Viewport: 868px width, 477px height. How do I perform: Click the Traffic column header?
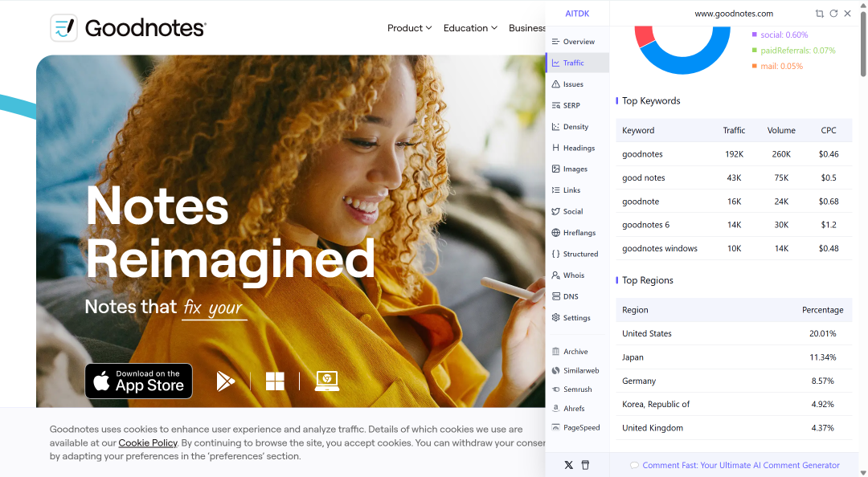(734, 130)
